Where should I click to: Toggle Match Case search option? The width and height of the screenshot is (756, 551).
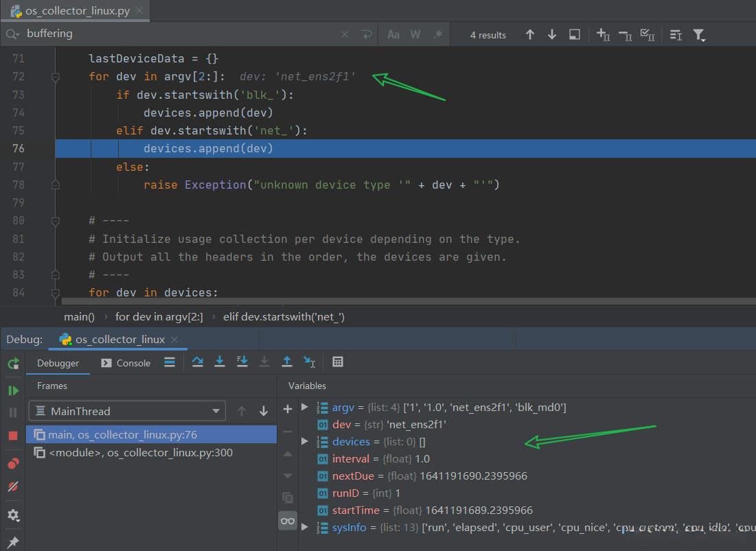[x=393, y=34]
